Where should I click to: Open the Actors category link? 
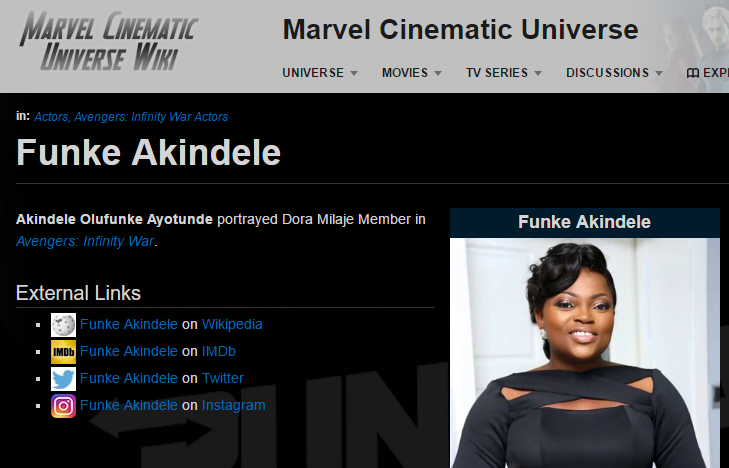pos(51,117)
